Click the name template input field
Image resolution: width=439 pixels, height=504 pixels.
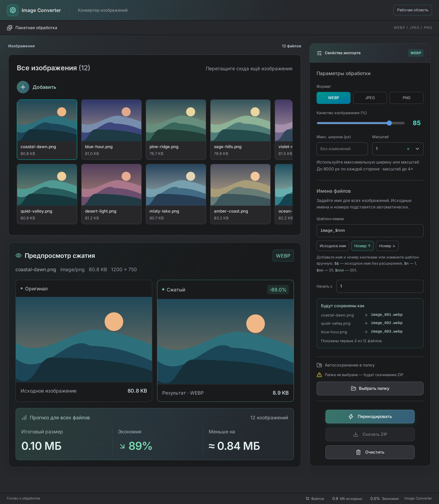(370, 231)
